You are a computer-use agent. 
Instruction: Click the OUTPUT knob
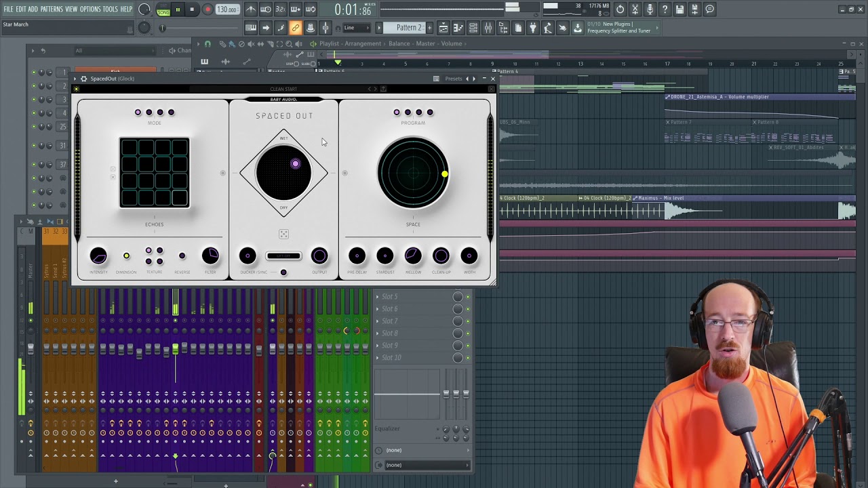[319, 256]
